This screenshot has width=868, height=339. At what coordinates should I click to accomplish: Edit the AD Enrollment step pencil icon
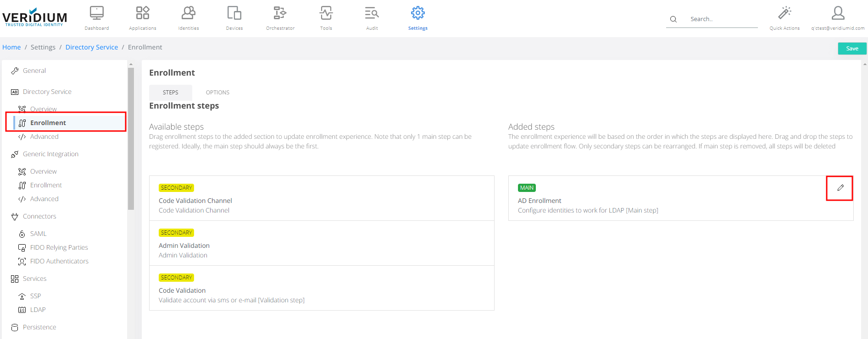(840, 188)
